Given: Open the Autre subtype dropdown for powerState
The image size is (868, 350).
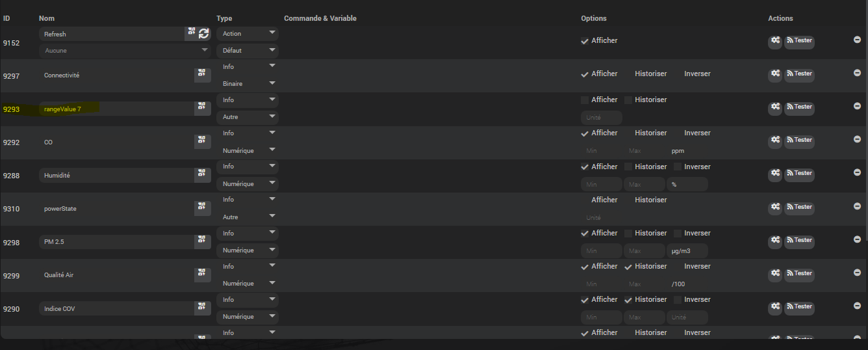Looking at the screenshot, I should [x=248, y=217].
